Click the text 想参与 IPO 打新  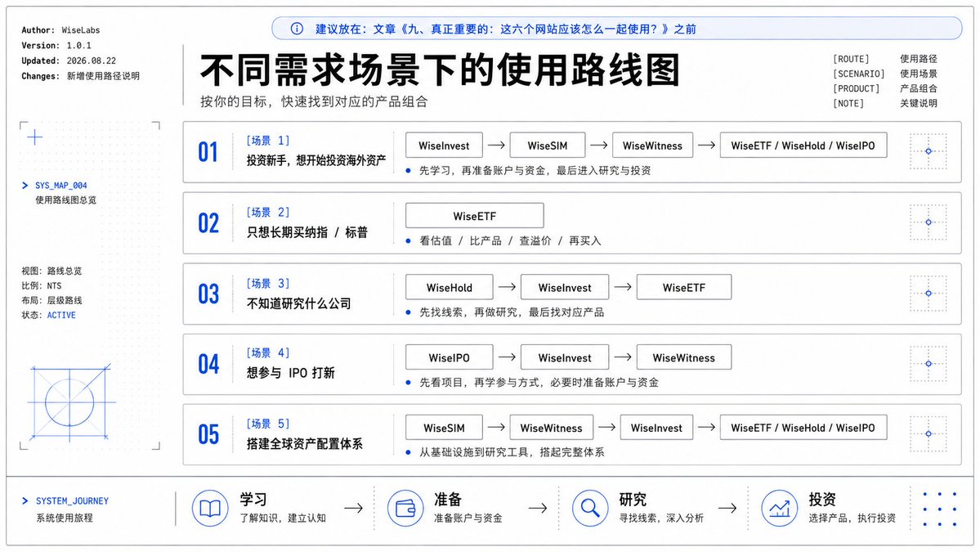point(291,373)
